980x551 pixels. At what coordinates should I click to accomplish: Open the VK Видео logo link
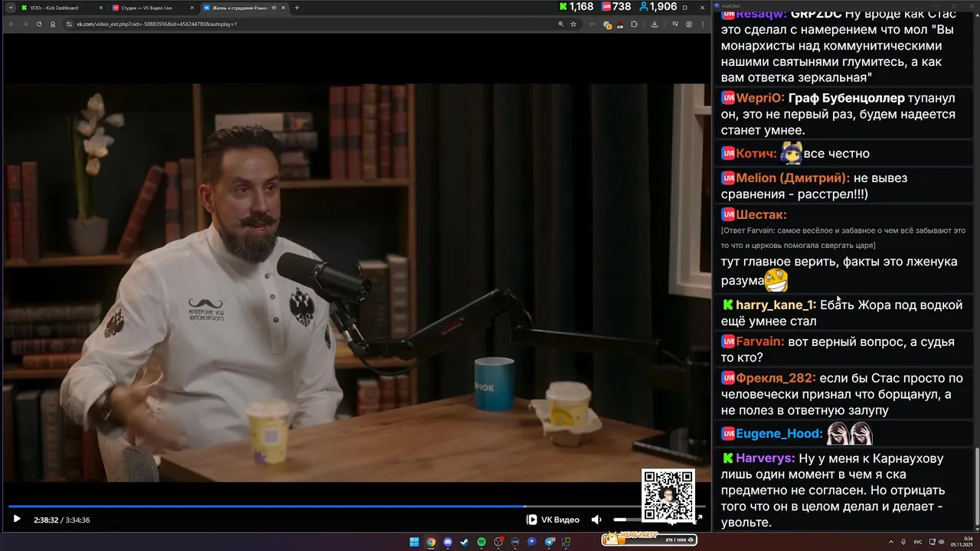point(554,520)
